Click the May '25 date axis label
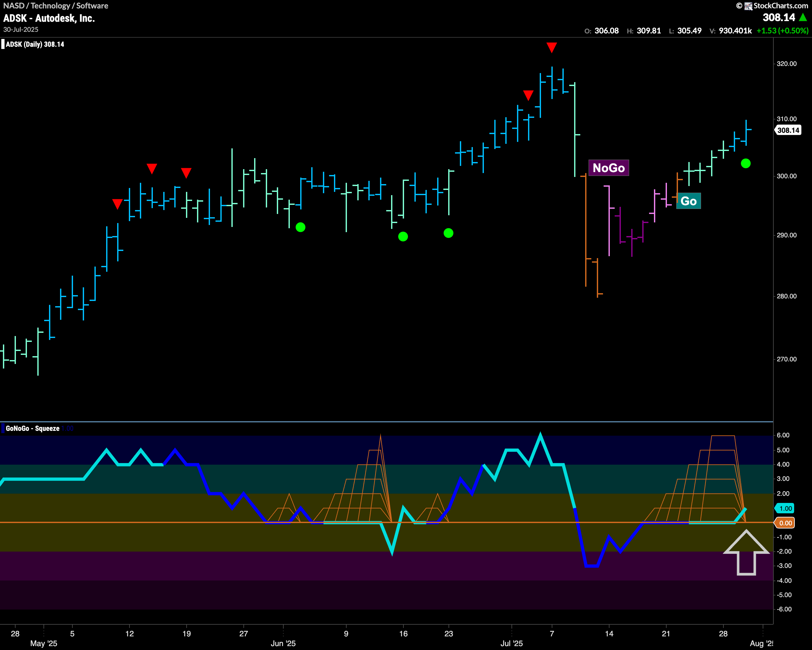 click(x=44, y=643)
